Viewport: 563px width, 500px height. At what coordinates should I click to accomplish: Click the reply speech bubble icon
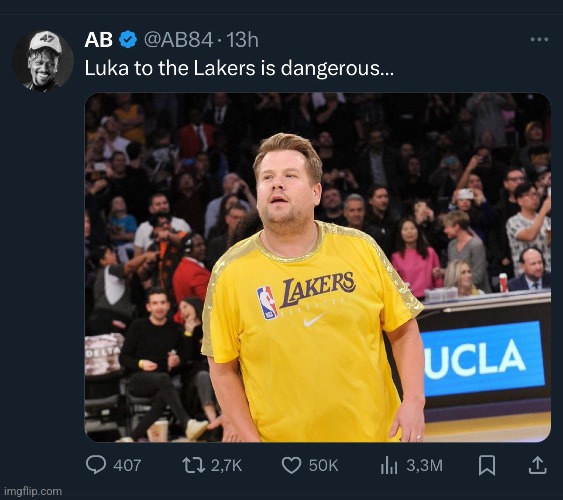tap(96, 464)
